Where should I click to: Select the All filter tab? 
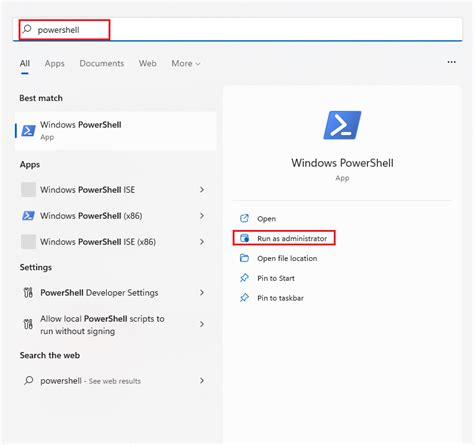(25, 63)
